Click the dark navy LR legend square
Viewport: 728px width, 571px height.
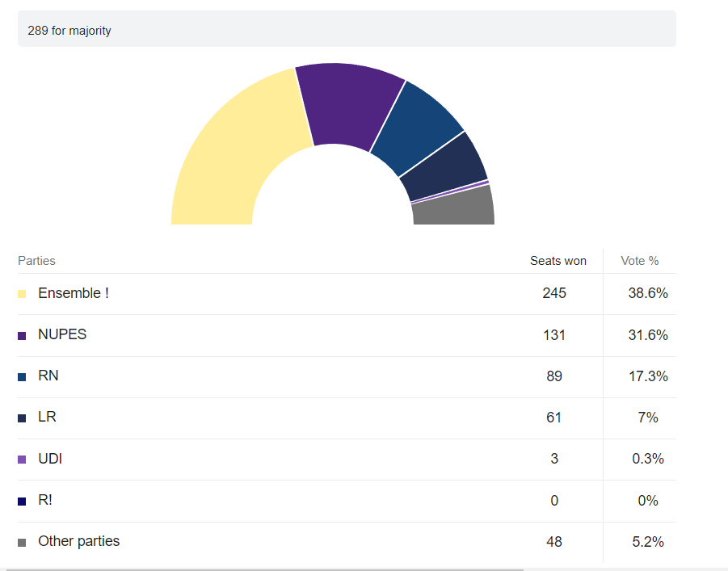click(22, 418)
